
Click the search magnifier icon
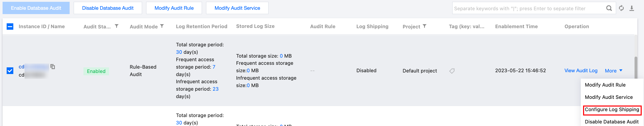pos(609,8)
